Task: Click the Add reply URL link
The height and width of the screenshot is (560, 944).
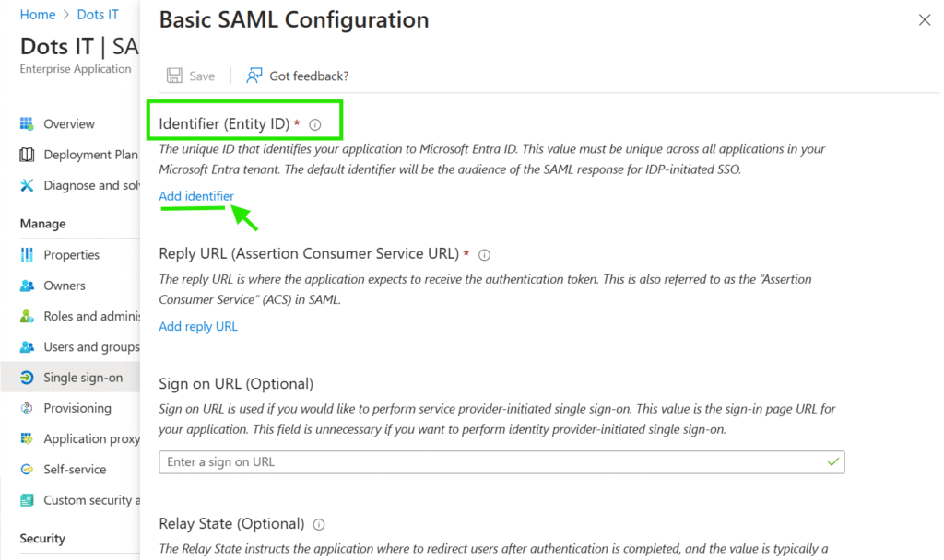Action: pos(198,326)
